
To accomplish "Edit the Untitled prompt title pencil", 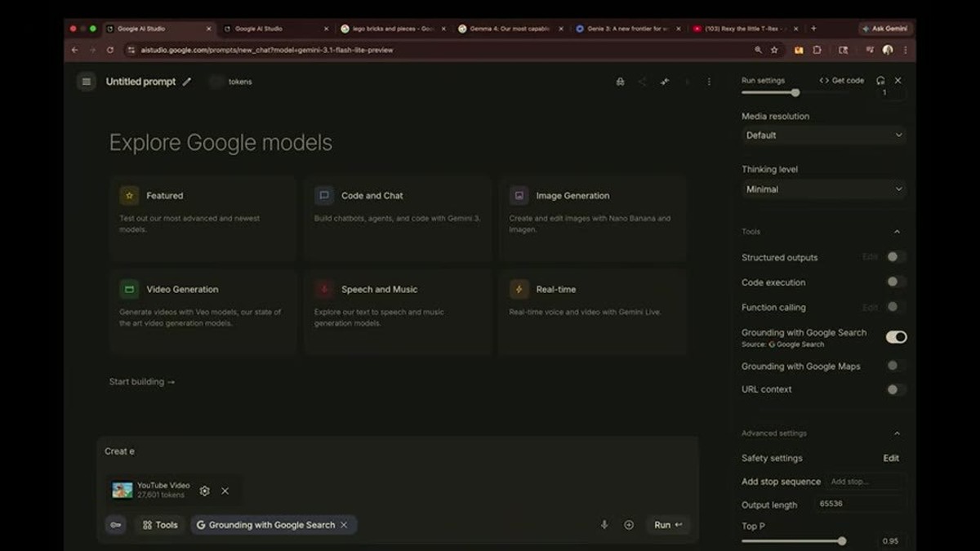I will tap(187, 82).
